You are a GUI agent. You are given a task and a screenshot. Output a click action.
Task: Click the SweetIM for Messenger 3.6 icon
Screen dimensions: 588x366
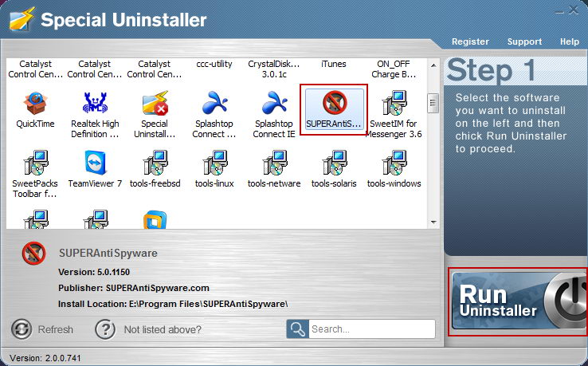(394, 103)
